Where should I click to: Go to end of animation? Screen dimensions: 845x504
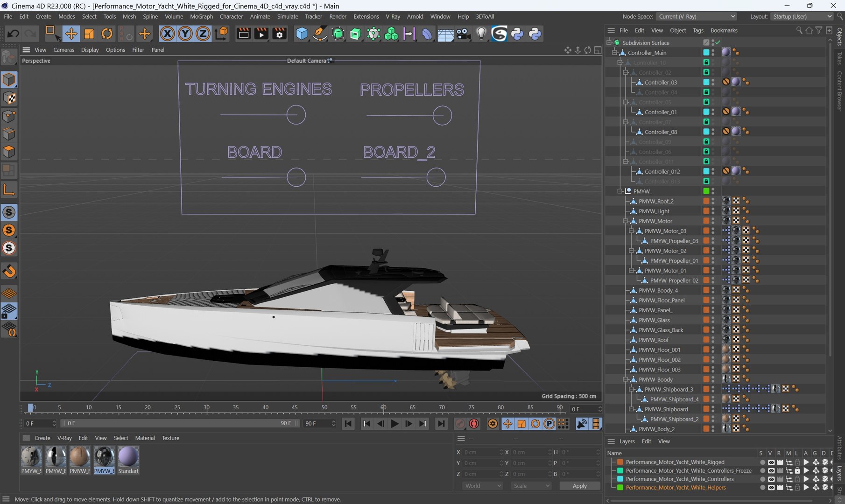pyautogui.click(x=441, y=424)
